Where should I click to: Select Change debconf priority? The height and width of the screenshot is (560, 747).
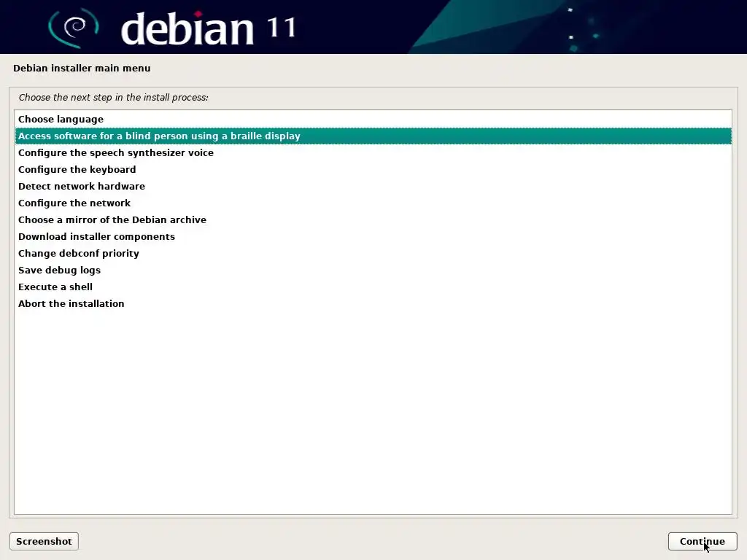click(x=373, y=253)
